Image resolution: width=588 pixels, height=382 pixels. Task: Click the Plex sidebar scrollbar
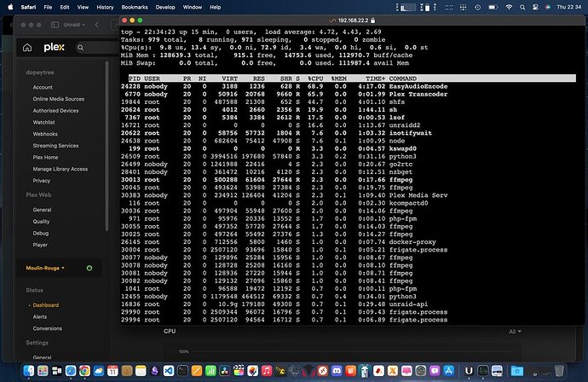pos(107,147)
